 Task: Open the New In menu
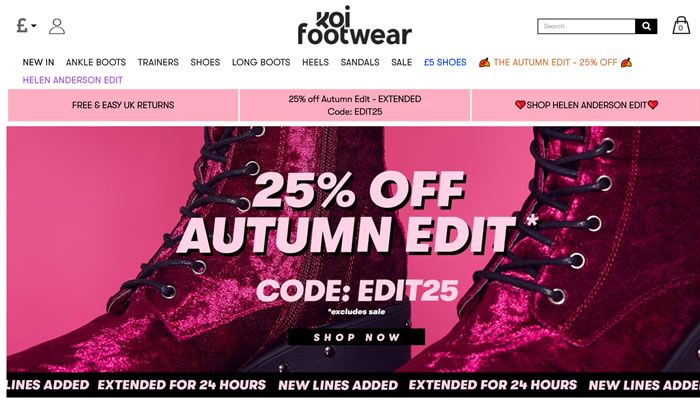[x=38, y=62]
